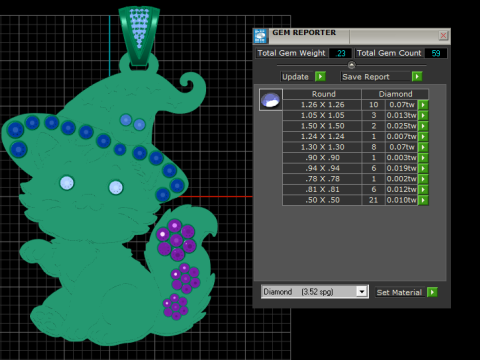Select the 1.05 X 1.05 size cell
The image size is (480, 360).
click(322, 115)
